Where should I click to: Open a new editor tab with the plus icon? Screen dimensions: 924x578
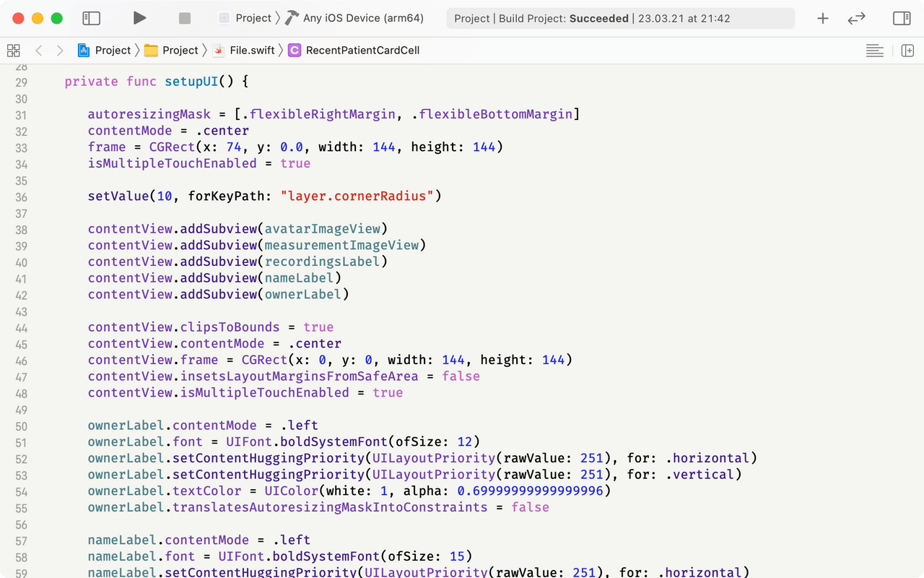click(822, 18)
